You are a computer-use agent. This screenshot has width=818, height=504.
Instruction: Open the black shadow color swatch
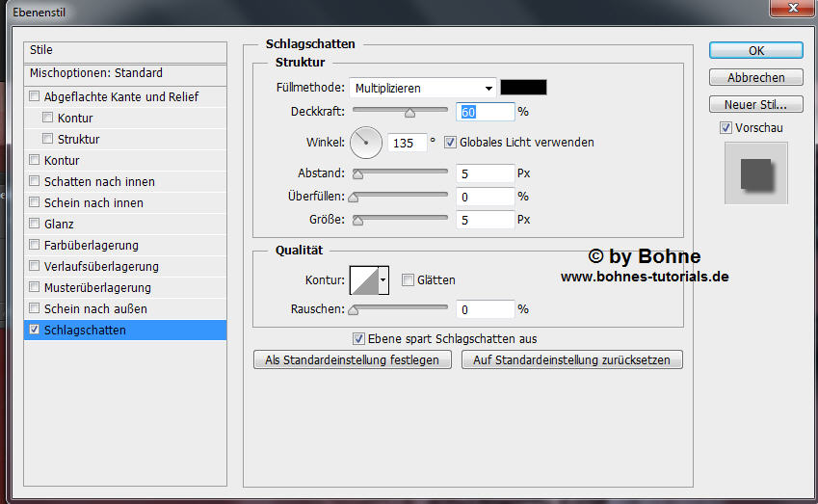522,88
